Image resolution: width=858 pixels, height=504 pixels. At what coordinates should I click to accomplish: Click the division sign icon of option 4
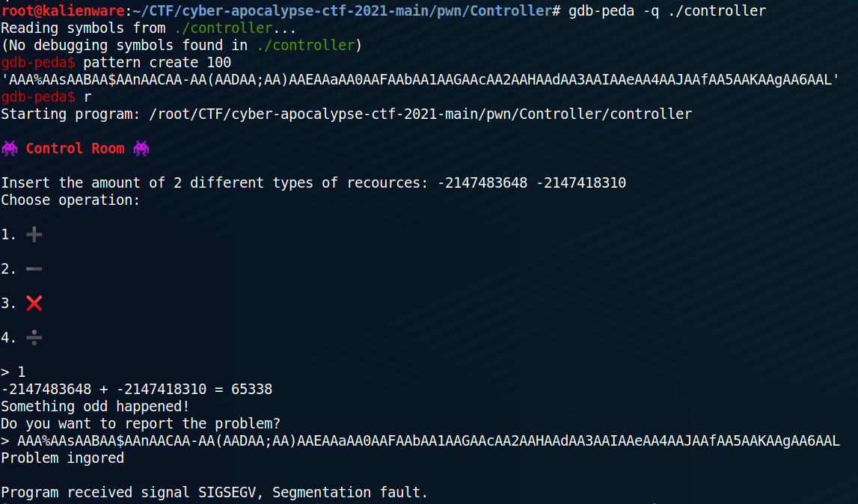tap(34, 338)
